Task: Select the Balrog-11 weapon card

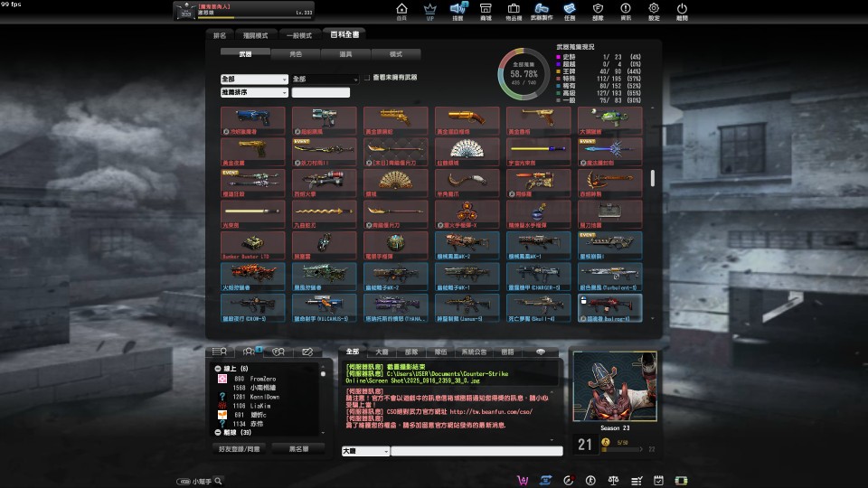Action: tap(610, 308)
